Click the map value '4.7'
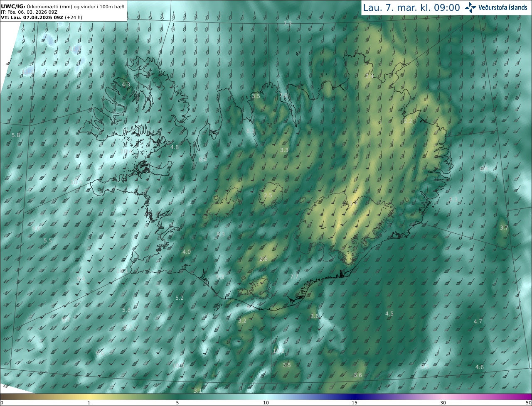The height and width of the screenshot is (406, 532). point(478,321)
